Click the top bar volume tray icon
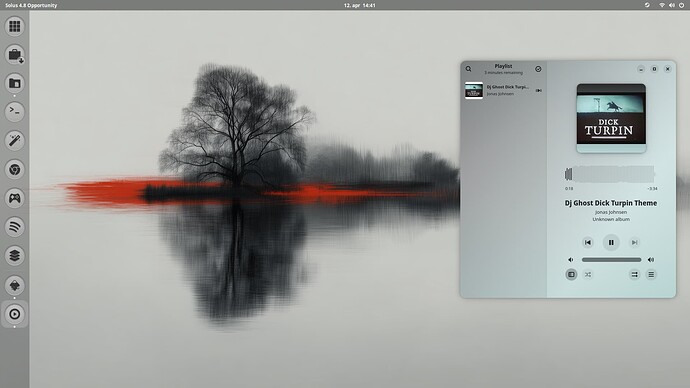Screen dimensions: 690x388 [672, 5]
